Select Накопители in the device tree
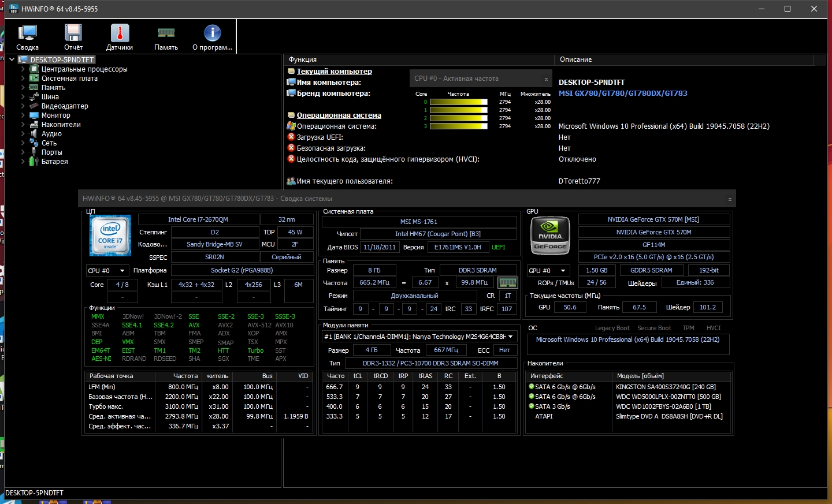Image resolution: width=832 pixels, height=504 pixels. point(61,125)
